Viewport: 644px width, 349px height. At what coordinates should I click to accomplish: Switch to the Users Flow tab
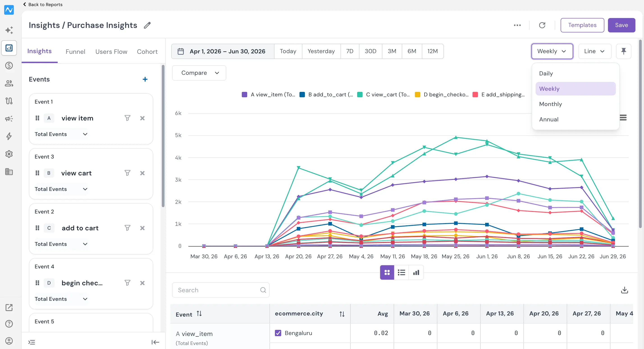point(111,52)
